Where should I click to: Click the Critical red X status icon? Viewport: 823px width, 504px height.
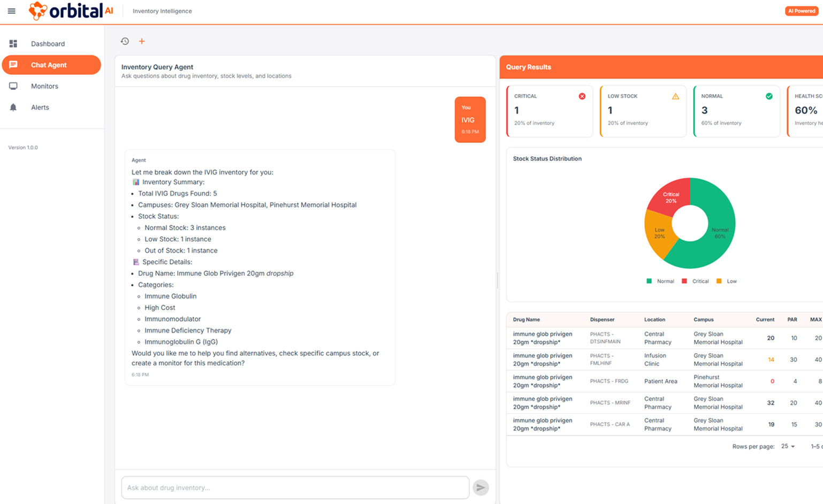[582, 96]
